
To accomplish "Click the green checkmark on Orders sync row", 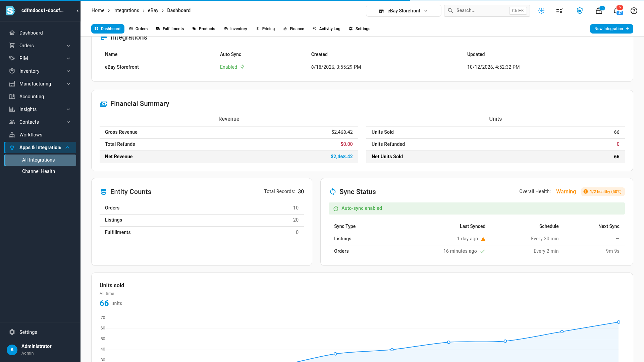I will (x=483, y=251).
